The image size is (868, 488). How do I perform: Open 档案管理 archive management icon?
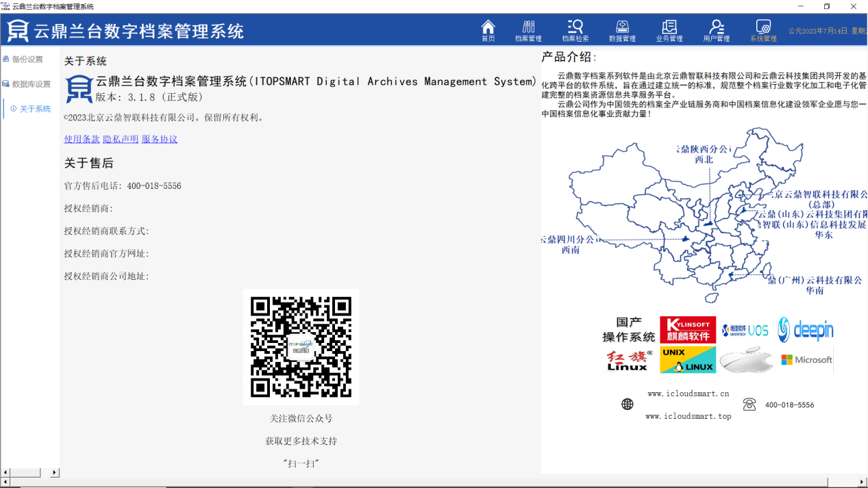coord(528,30)
